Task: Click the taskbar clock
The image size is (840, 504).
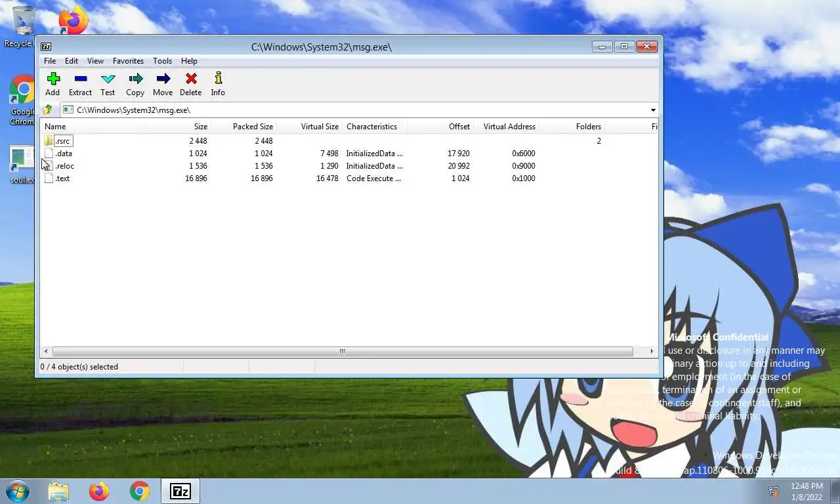Action: [x=807, y=492]
